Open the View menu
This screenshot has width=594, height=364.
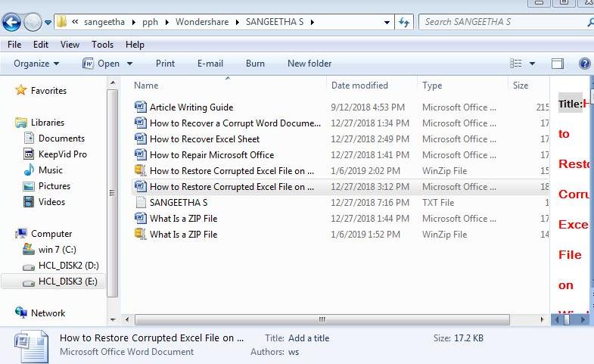[x=70, y=45]
